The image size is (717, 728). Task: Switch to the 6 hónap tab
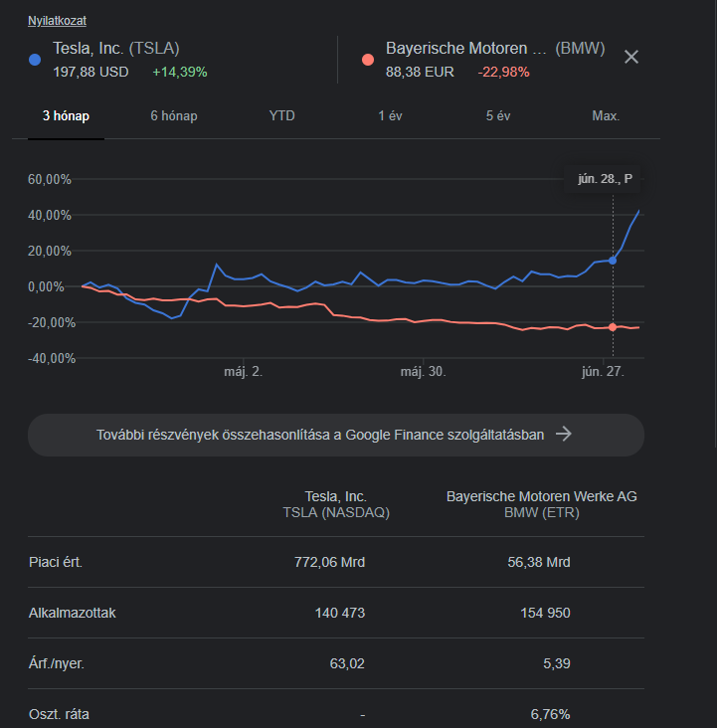[x=174, y=116]
